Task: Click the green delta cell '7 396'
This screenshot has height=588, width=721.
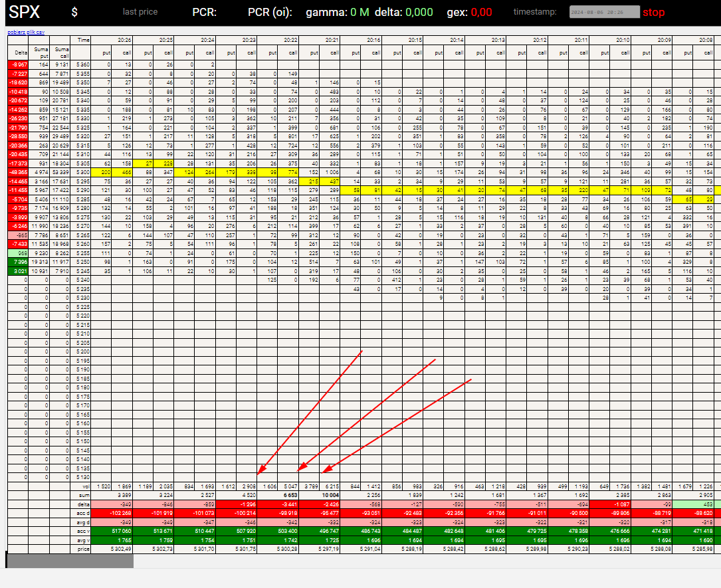Action: tap(18, 262)
